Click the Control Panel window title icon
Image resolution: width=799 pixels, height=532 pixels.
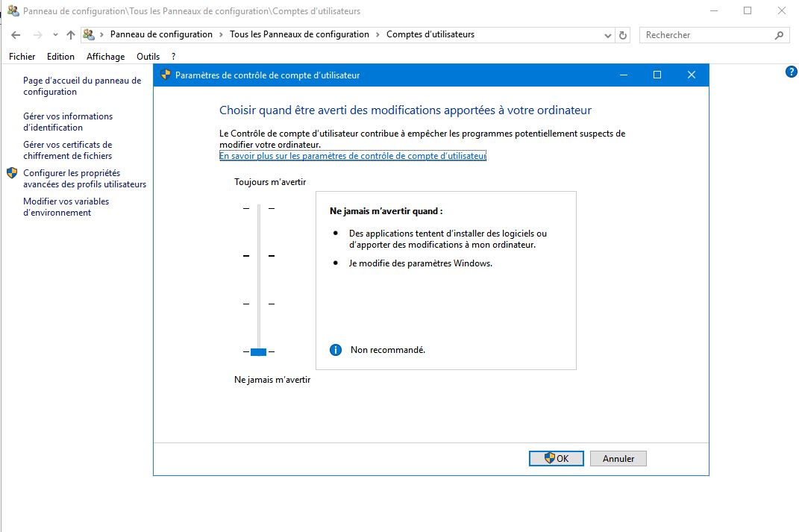tap(13, 10)
